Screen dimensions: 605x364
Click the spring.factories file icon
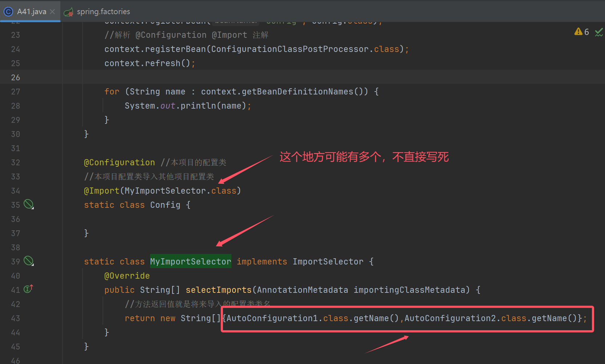point(69,12)
